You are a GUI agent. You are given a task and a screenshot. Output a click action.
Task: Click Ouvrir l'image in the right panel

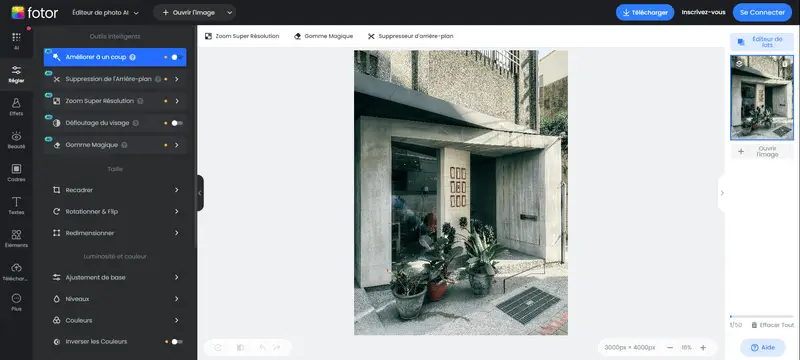[x=762, y=151]
